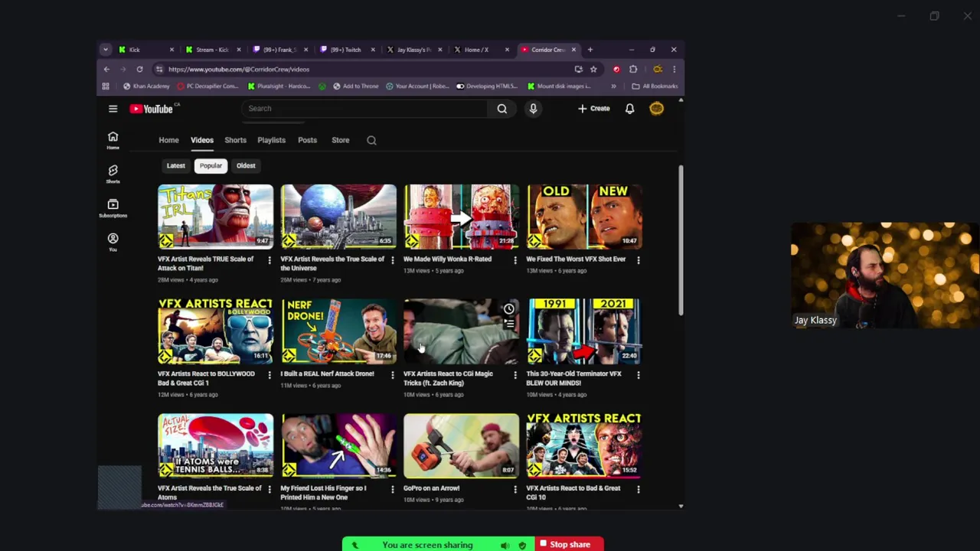Open the apps grid in bookmarks bar
Screen dimensions: 980x551
click(x=106, y=86)
